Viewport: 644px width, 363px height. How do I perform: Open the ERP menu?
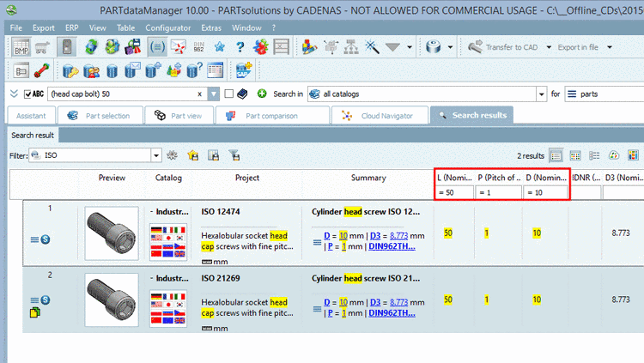coord(72,28)
